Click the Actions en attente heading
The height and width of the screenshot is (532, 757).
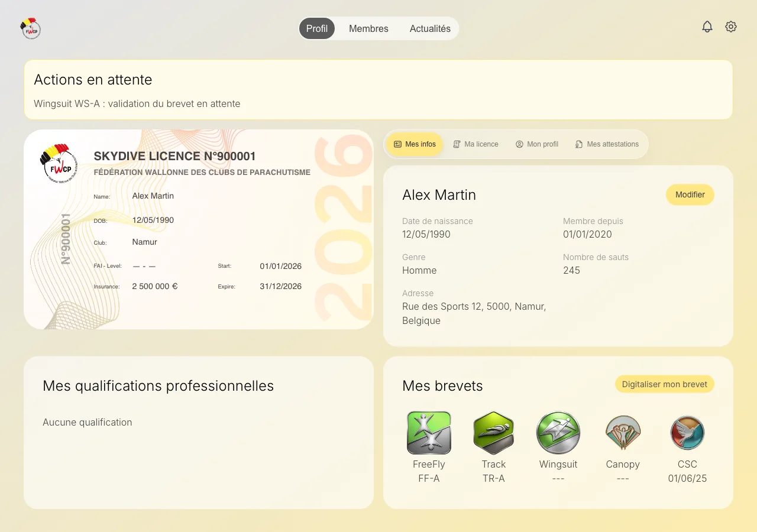pos(93,79)
